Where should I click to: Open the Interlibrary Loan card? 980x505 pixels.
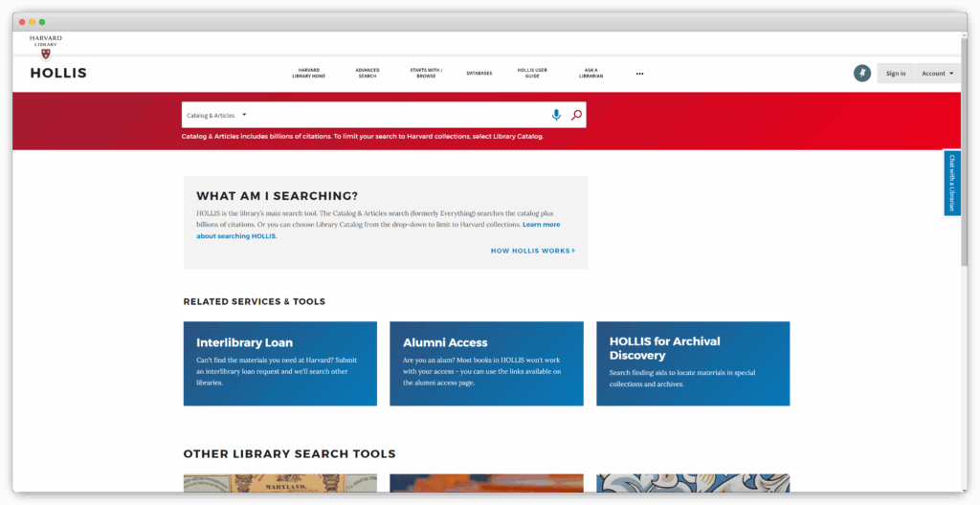(x=280, y=363)
